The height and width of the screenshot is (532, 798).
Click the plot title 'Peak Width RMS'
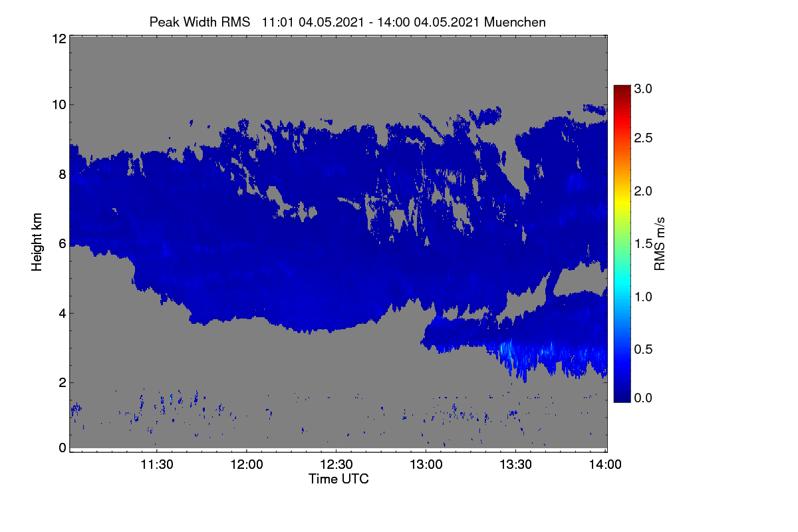[199, 22]
